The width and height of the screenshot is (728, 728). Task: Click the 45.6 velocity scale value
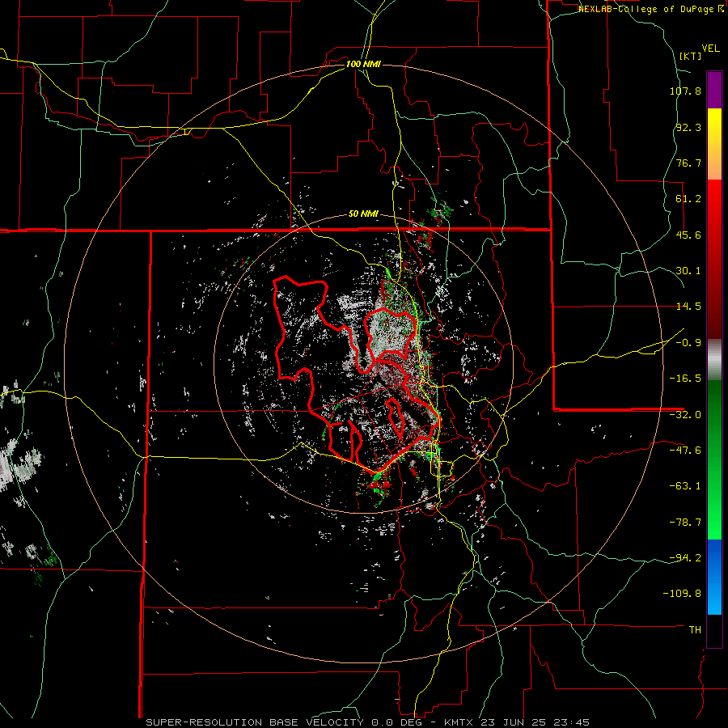click(x=688, y=235)
